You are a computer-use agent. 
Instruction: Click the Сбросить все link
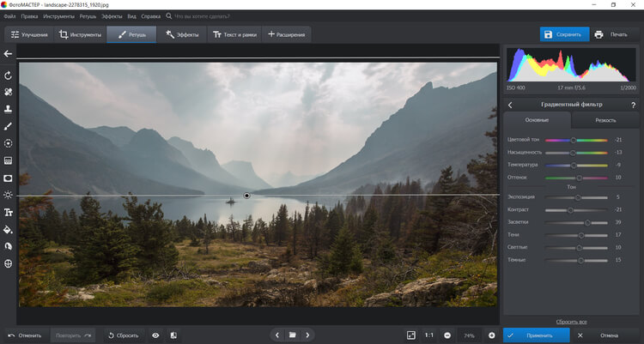click(x=571, y=320)
